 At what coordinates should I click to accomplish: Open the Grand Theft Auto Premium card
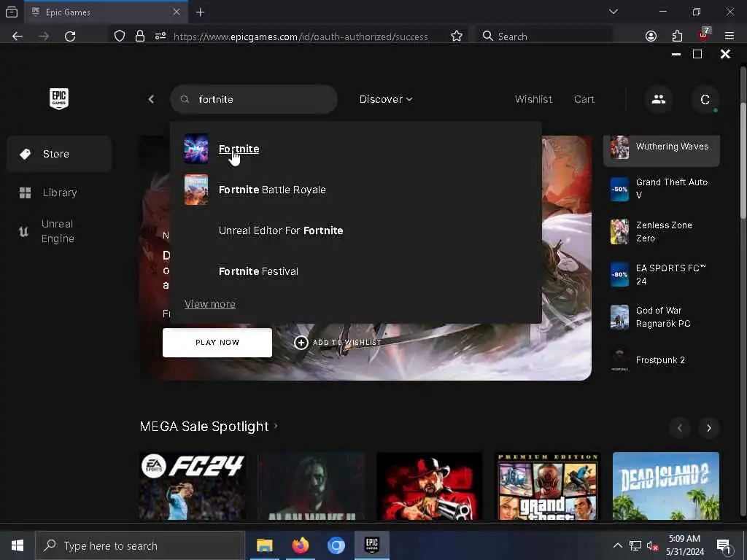click(x=547, y=486)
